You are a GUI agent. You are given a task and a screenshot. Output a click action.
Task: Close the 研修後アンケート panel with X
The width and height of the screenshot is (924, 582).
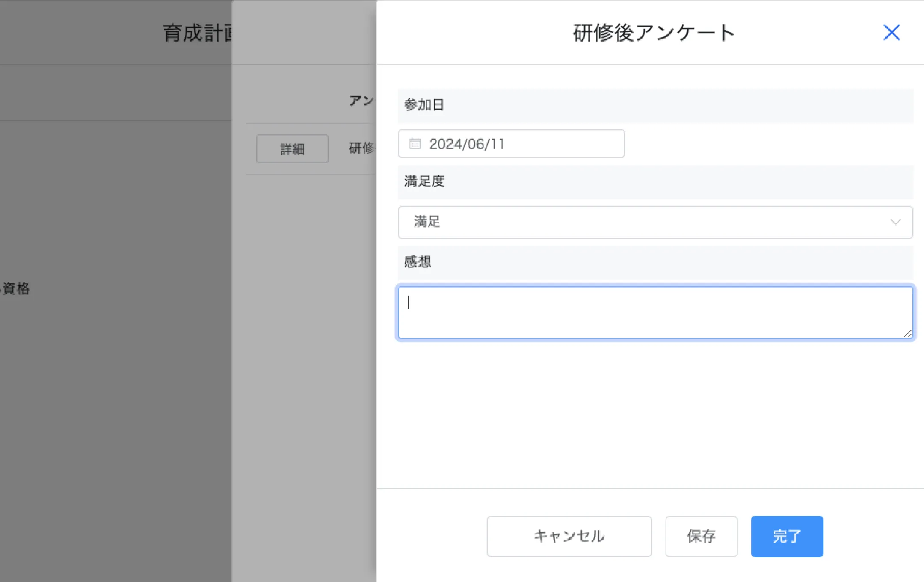pyautogui.click(x=891, y=33)
